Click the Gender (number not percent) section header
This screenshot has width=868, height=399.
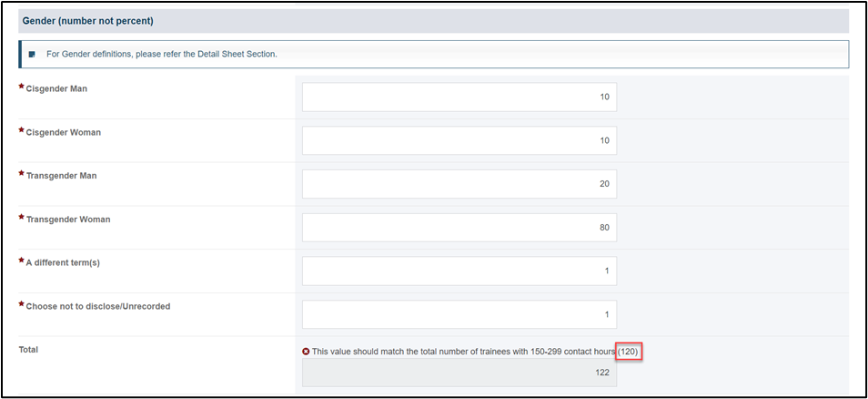[433, 21]
